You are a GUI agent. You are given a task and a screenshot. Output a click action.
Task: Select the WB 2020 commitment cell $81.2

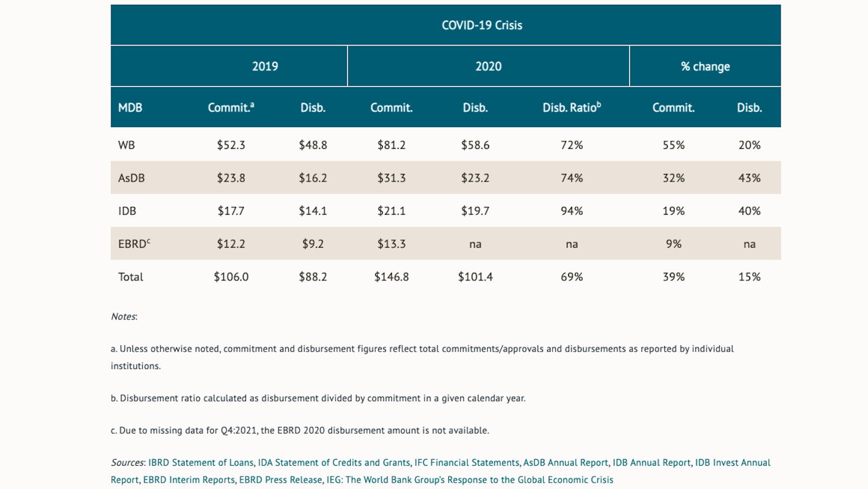click(391, 145)
